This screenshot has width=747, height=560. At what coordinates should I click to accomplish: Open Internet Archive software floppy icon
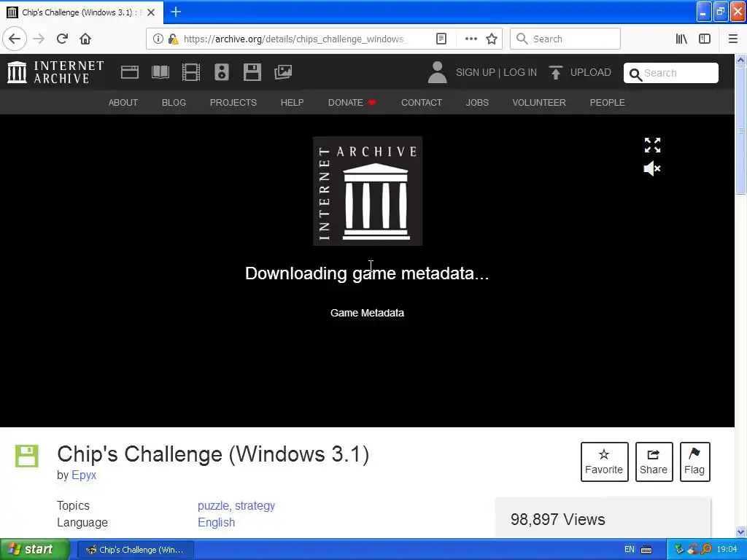[252, 72]
